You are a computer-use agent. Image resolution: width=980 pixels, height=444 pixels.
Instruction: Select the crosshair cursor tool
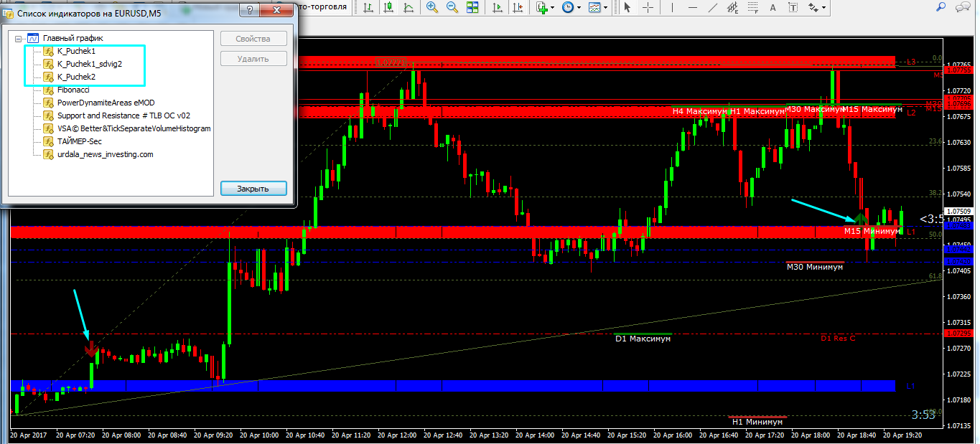pos(648,7)
